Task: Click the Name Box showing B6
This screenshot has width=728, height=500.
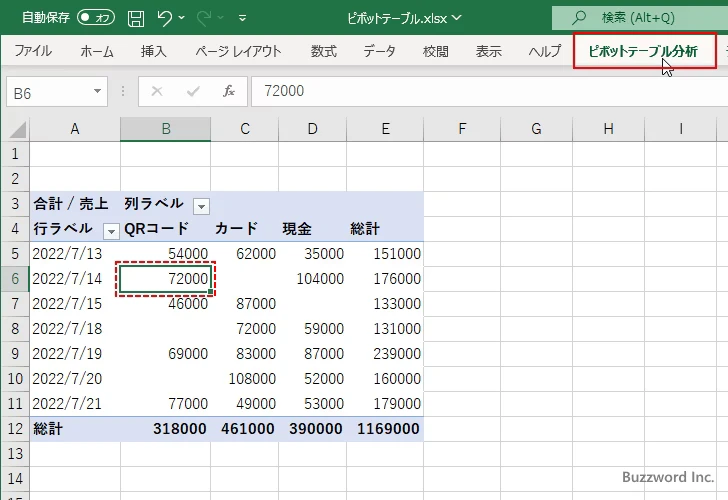Action: 49,92
